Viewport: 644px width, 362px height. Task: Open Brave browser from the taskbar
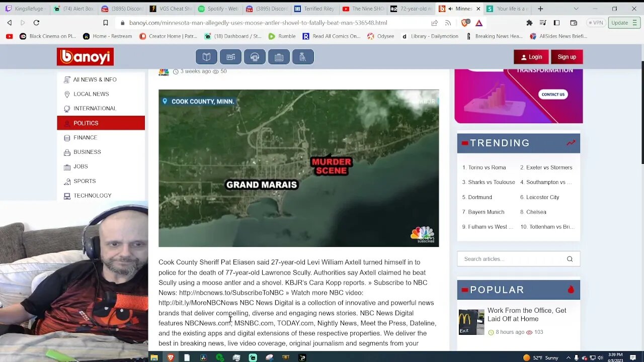tap(171, 357)
